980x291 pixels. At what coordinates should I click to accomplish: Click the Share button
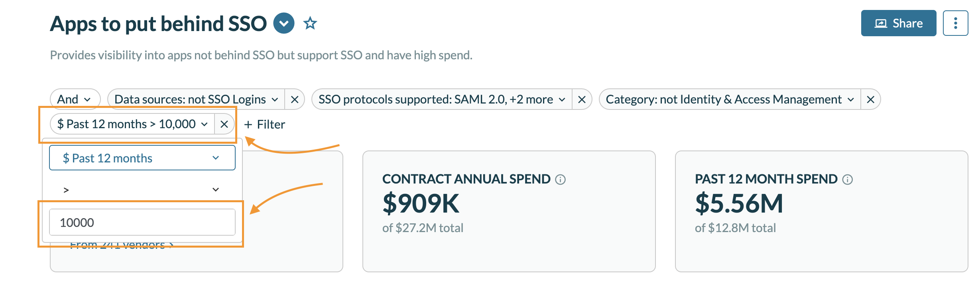(x=898, y=23)
